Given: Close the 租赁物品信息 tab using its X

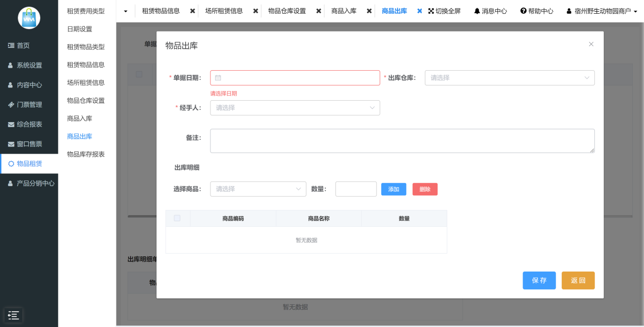Looking at the screenshot, I should pos(193,11).
